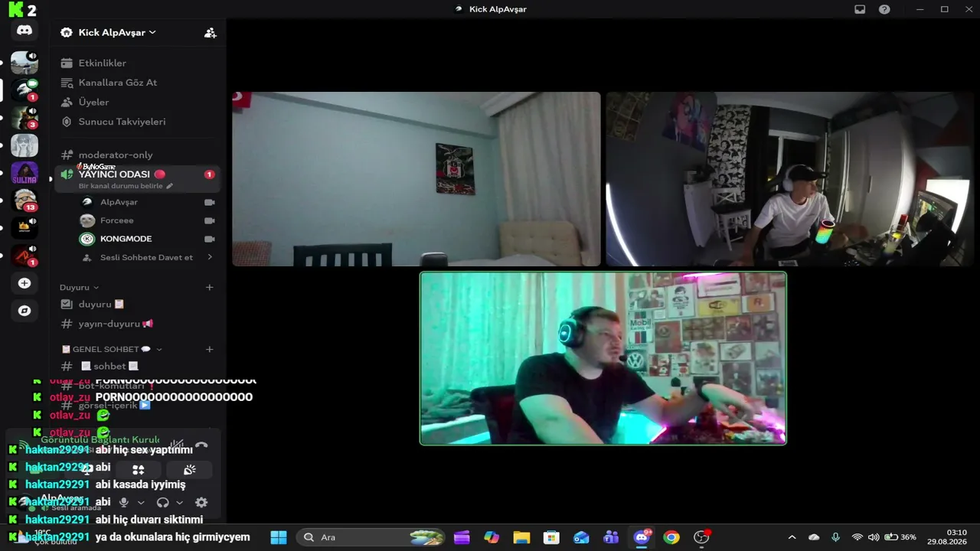Start an activity from the voice panel

138,469
